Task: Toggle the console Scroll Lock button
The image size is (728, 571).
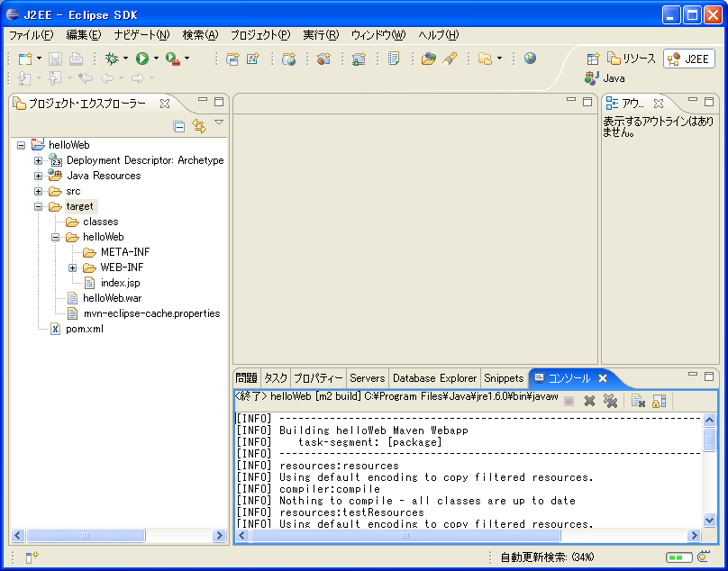Action: click(660, 401)
